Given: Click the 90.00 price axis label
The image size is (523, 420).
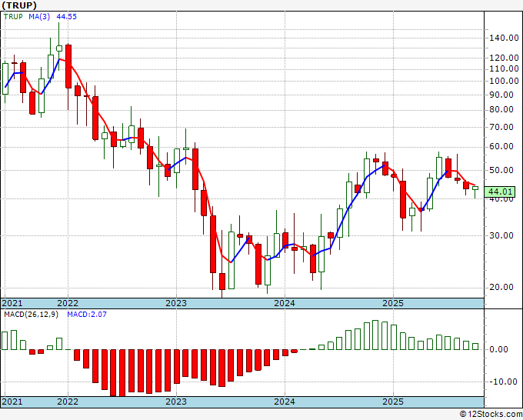Looking at the screenshot, I should pos(501,95).
